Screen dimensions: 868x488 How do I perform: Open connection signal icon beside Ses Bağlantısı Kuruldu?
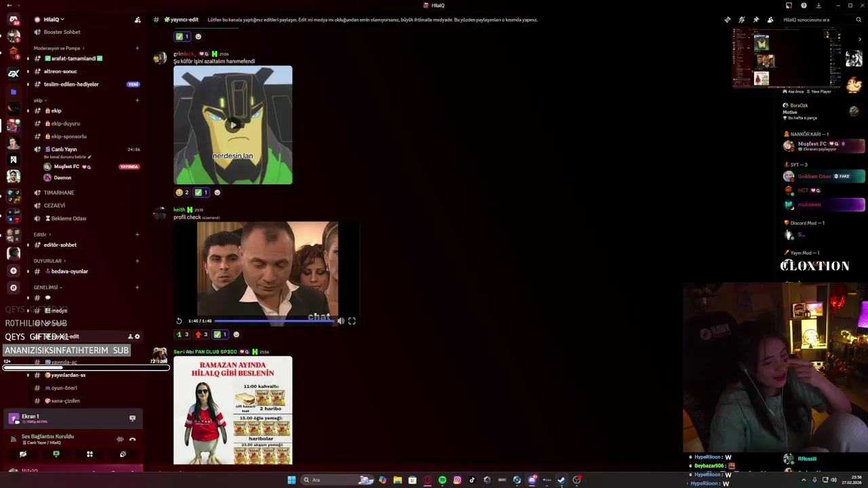coord(14,439)
